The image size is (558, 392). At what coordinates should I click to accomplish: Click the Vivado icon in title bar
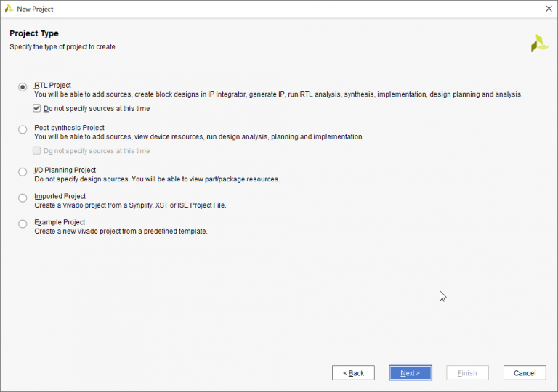(x=9, y=9)
